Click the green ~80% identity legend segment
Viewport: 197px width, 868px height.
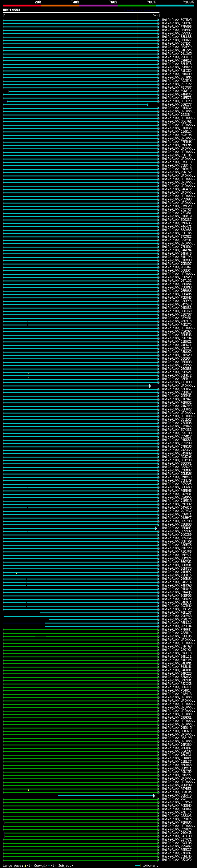click(137, 6)
